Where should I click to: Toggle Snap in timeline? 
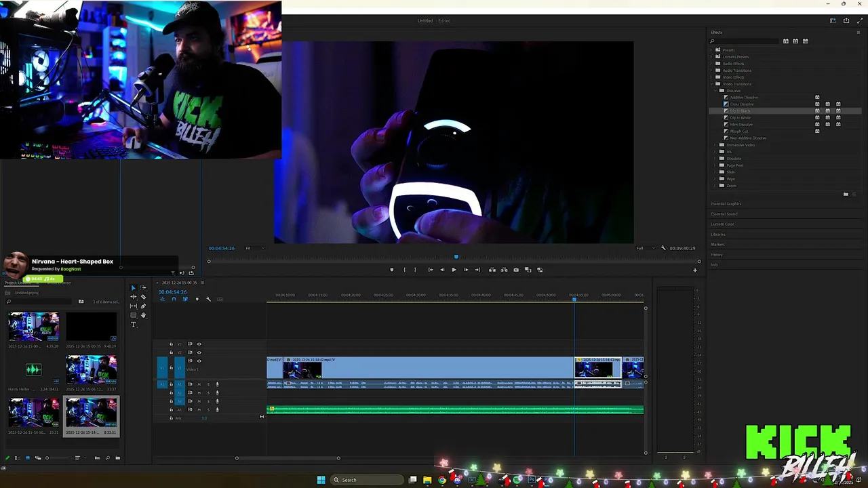[x=174, y=299]
